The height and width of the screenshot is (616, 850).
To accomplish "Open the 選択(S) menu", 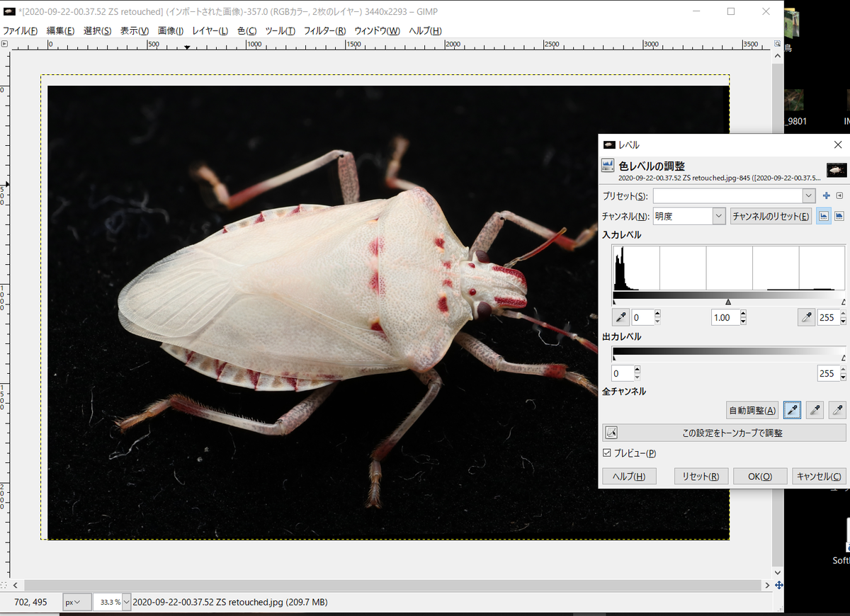I will (98, 30).
